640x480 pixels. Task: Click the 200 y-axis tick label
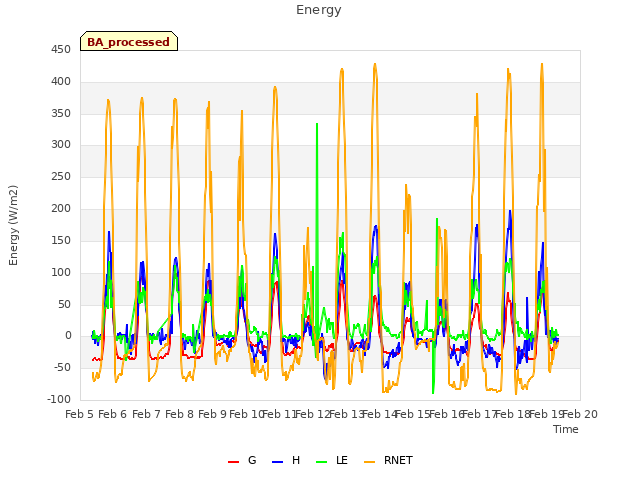(x=61, y=208)
